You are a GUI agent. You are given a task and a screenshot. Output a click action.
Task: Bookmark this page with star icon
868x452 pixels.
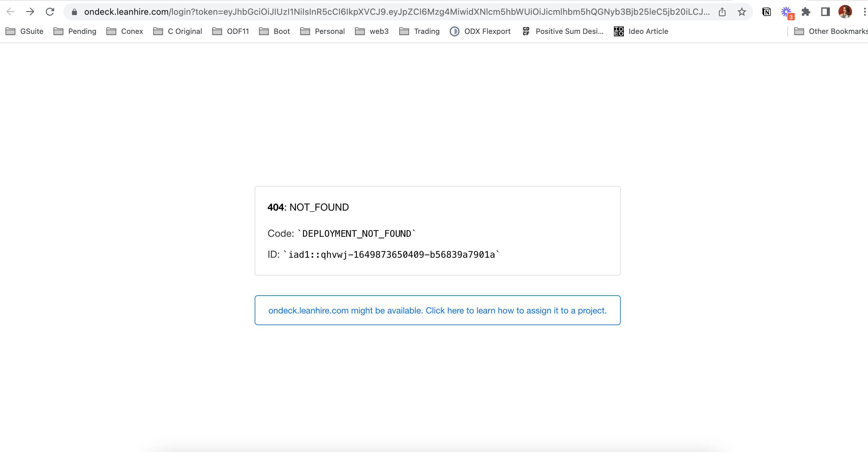point(742,12)
